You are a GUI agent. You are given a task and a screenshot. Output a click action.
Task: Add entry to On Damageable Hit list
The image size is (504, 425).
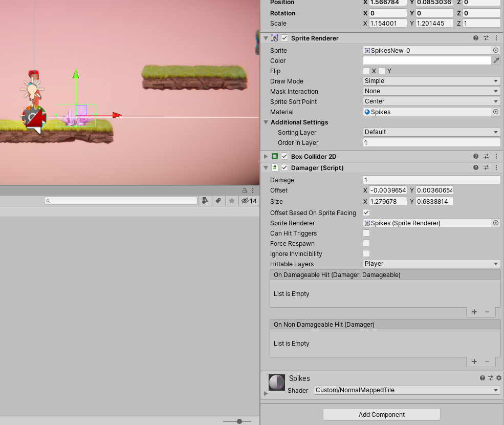tap(474, 312)
